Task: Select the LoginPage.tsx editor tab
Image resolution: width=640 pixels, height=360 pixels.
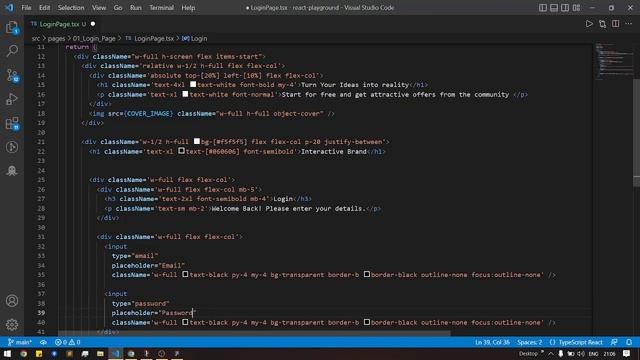Action: 63,24
